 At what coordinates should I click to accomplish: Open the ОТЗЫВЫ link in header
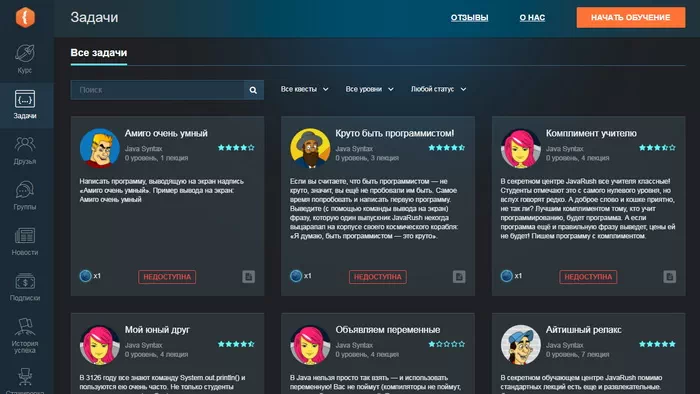pos(469,17)
